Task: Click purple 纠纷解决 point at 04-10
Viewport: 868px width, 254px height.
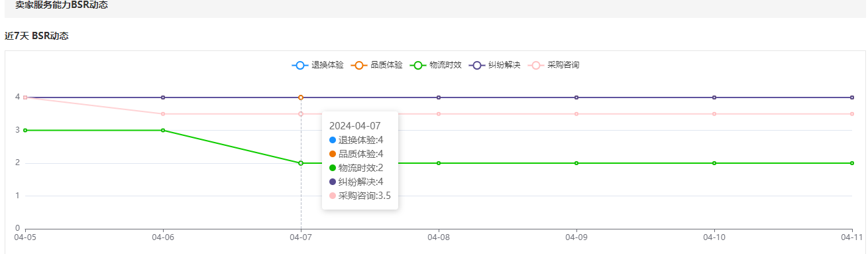Action: coord(714,97)
